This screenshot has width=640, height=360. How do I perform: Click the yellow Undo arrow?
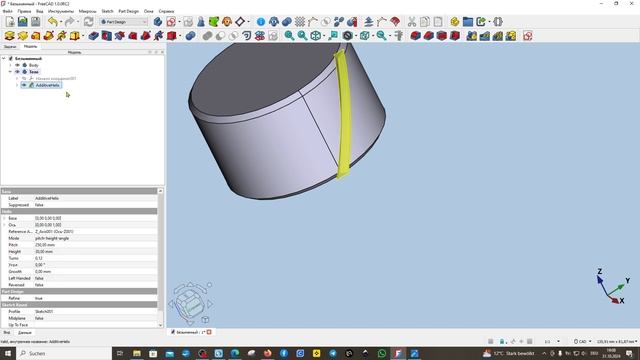pos(52,22)
